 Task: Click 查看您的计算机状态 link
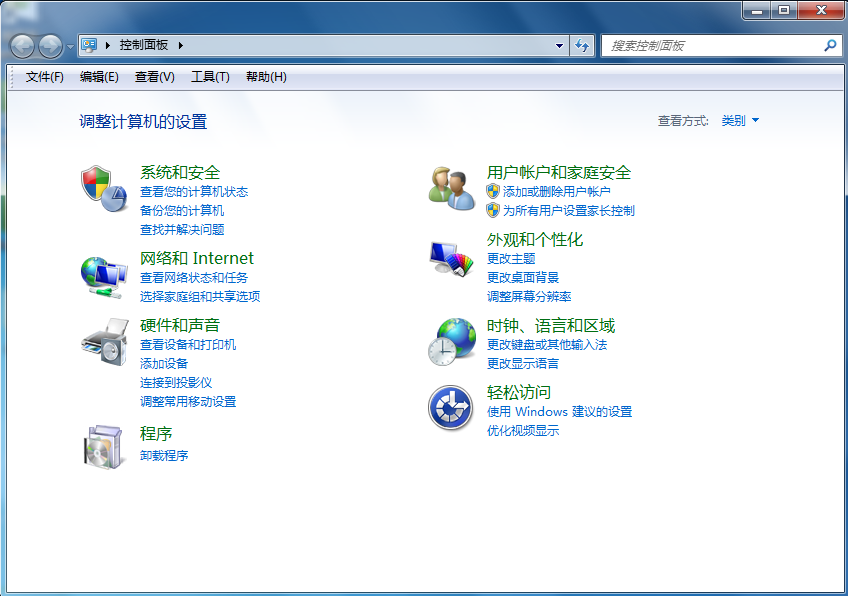coord(194,191)
